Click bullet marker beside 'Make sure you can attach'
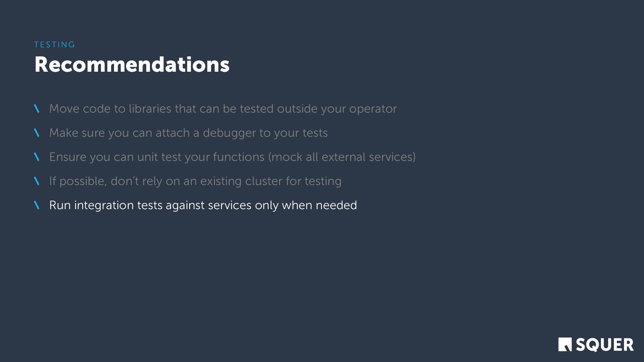Screen dimensions: 644x362 (x=37, y=133)
